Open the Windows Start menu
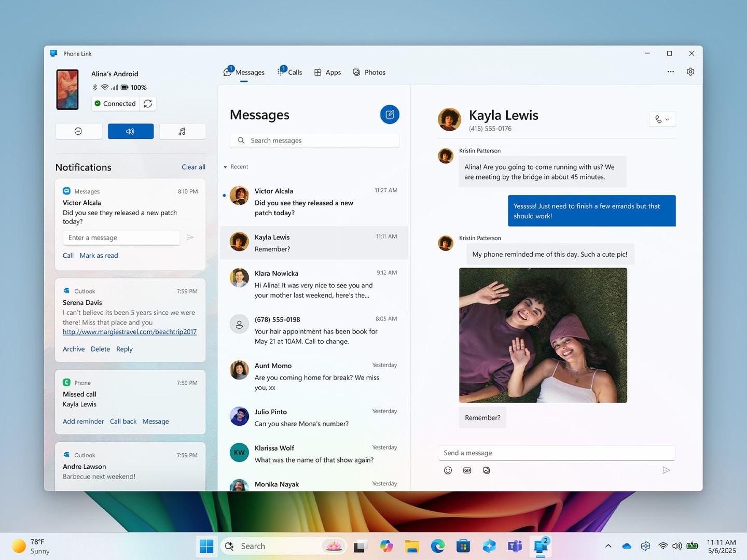Viewport: 747px width, 560px height. 206,546
